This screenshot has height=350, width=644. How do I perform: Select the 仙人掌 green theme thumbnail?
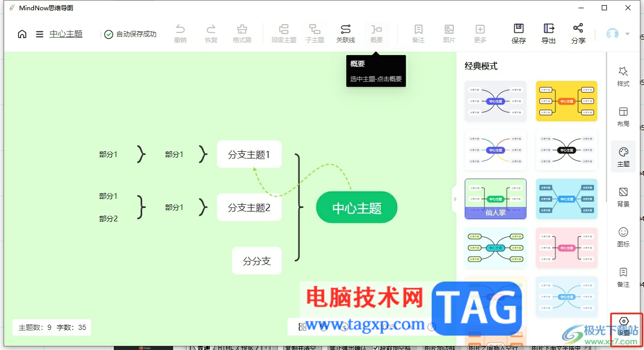[x=496, y=199]
